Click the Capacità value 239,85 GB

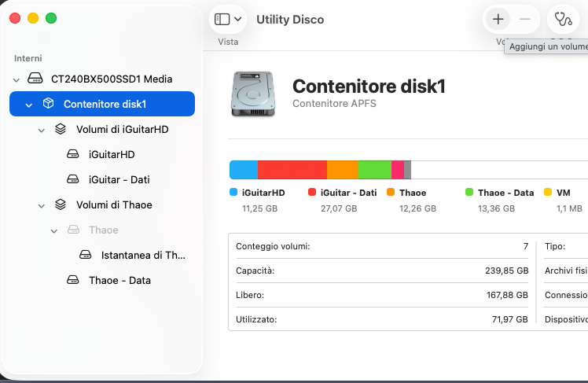coord(506,271)
